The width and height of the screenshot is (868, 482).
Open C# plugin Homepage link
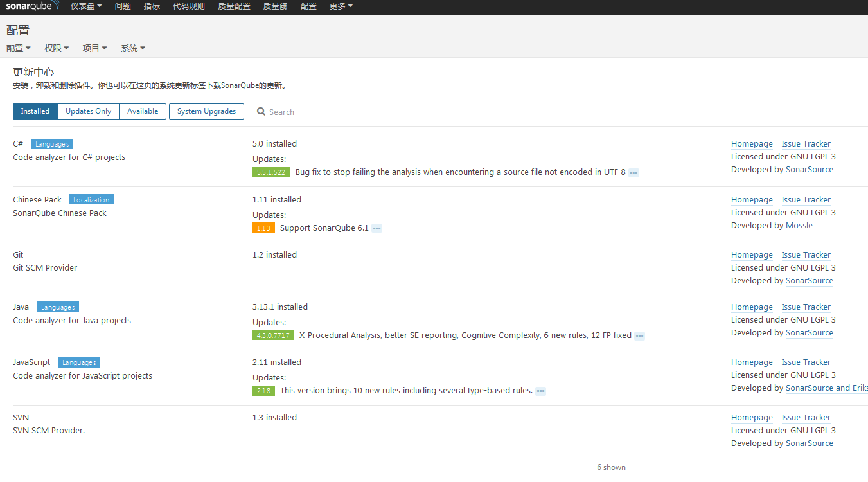752,144
